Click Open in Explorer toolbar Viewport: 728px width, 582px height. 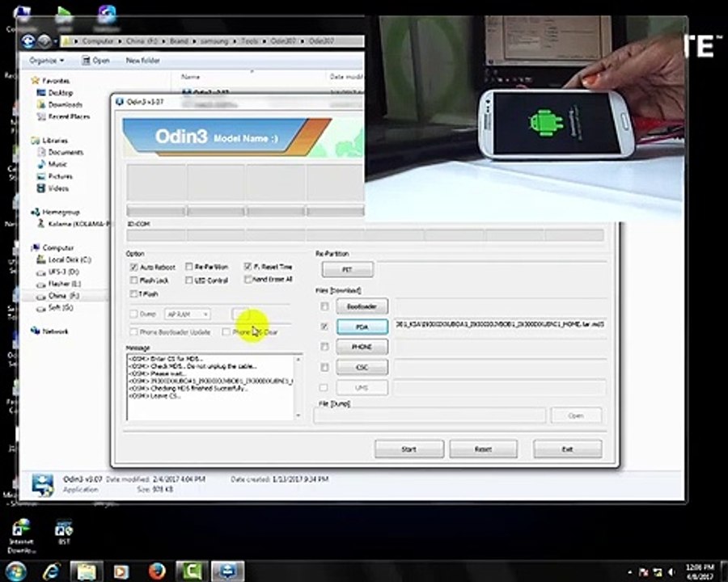click(95, 61)
